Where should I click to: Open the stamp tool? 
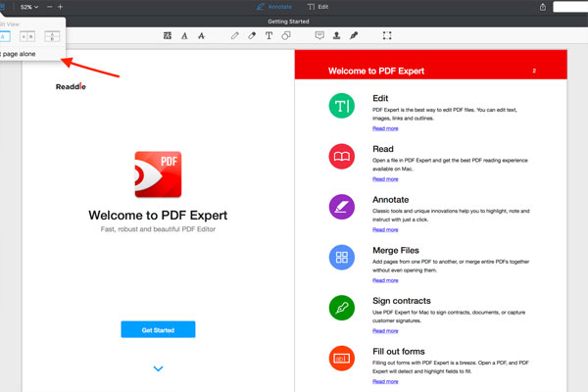336,35
